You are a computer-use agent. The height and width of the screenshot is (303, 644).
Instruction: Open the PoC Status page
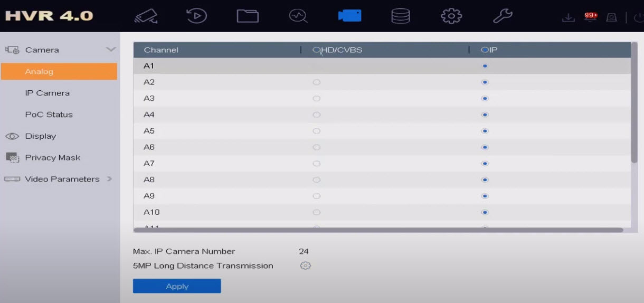click(x=49, y=115)
